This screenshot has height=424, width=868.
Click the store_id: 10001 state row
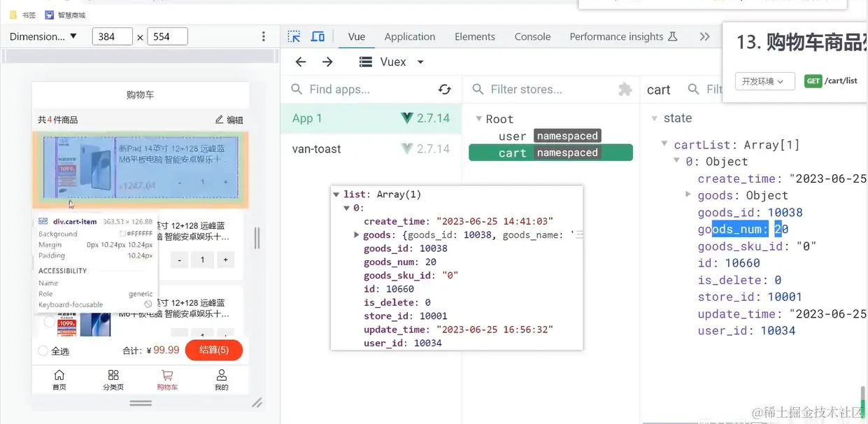(x=750, y=297)
